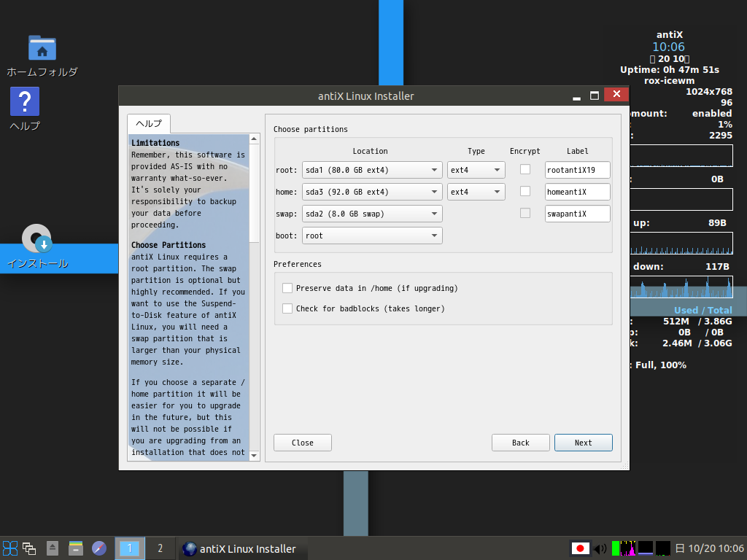Screen dimensions: 747x560
Task: Enable Encrypt checkbox for root partition
Action: 525,169
